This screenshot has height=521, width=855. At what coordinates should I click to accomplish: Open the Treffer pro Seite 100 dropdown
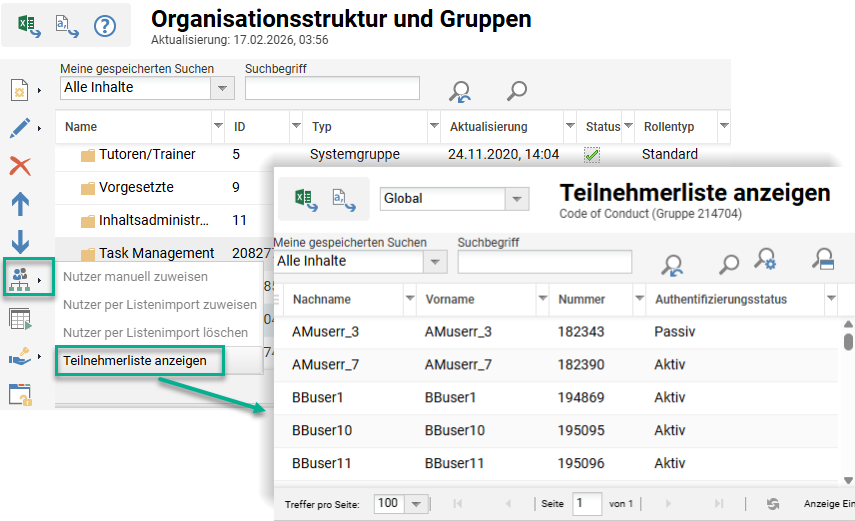[x=417, y=504]
